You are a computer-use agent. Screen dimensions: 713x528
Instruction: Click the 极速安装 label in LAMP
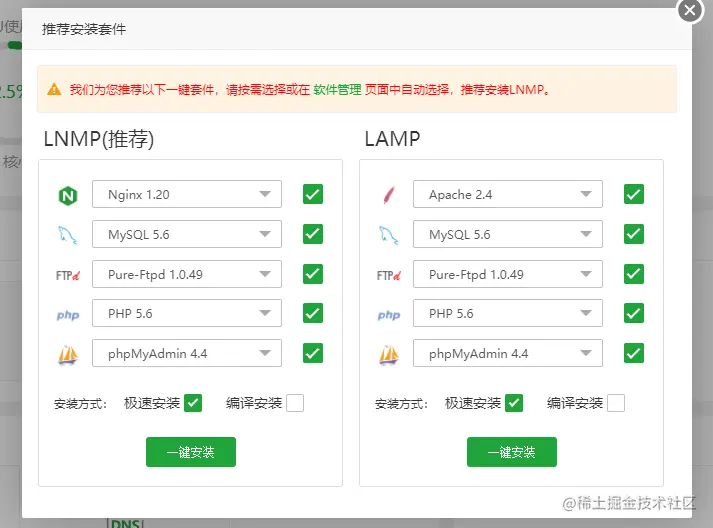pos(473,403)
